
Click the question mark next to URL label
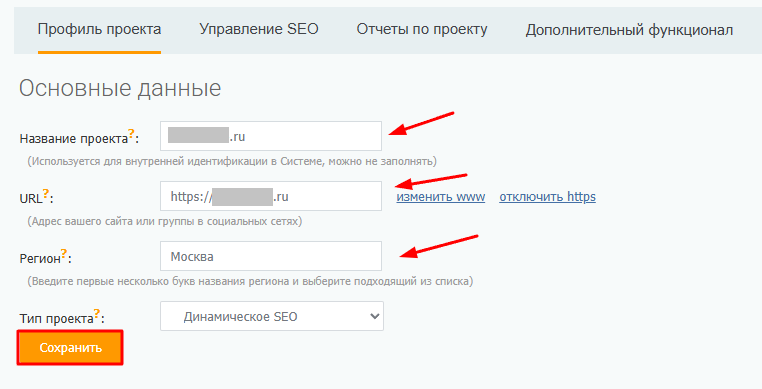pos(46,194)
